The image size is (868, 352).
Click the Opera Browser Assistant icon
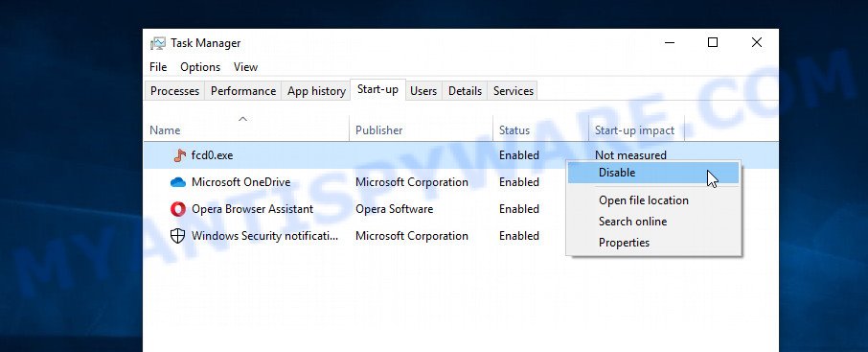click(177, 209)
